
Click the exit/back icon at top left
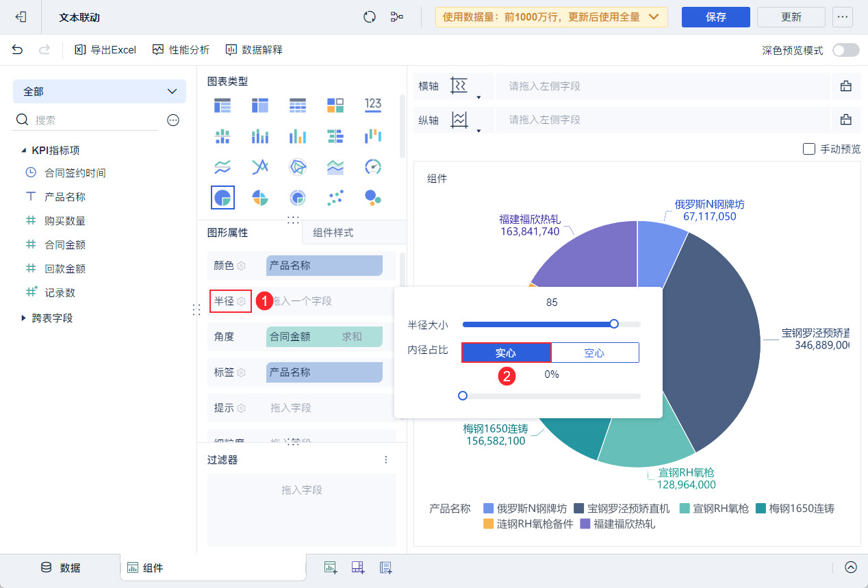(21, 17)
